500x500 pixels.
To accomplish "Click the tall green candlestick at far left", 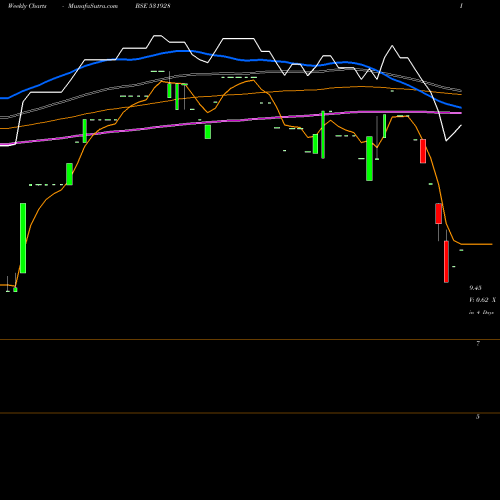I will coord(23,238).
